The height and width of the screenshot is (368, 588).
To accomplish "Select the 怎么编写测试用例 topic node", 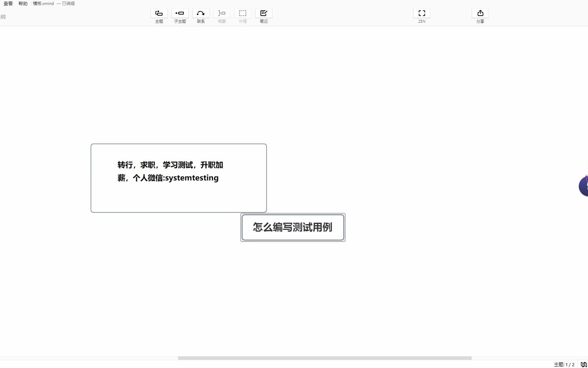I will [292, 227].
